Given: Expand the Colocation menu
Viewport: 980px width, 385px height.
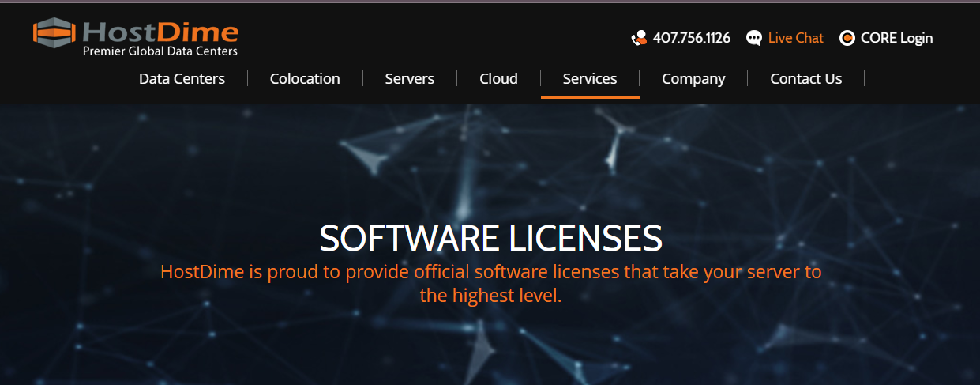Looking at the screenshot, I should [305, 79].
